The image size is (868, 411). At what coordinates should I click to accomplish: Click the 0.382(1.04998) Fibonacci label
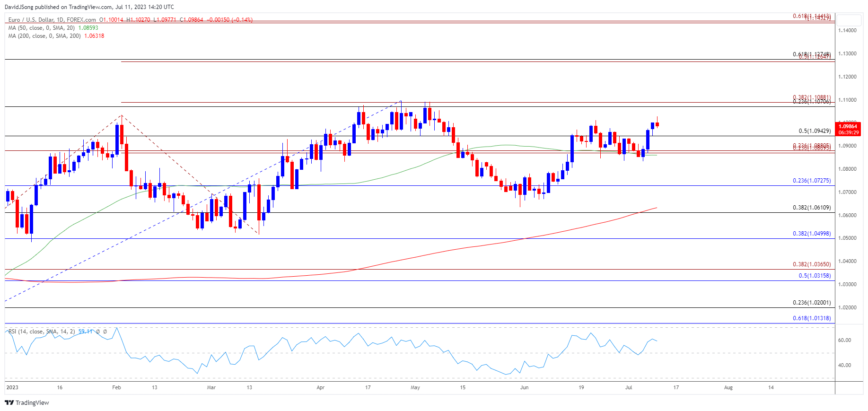pos(812,234)
